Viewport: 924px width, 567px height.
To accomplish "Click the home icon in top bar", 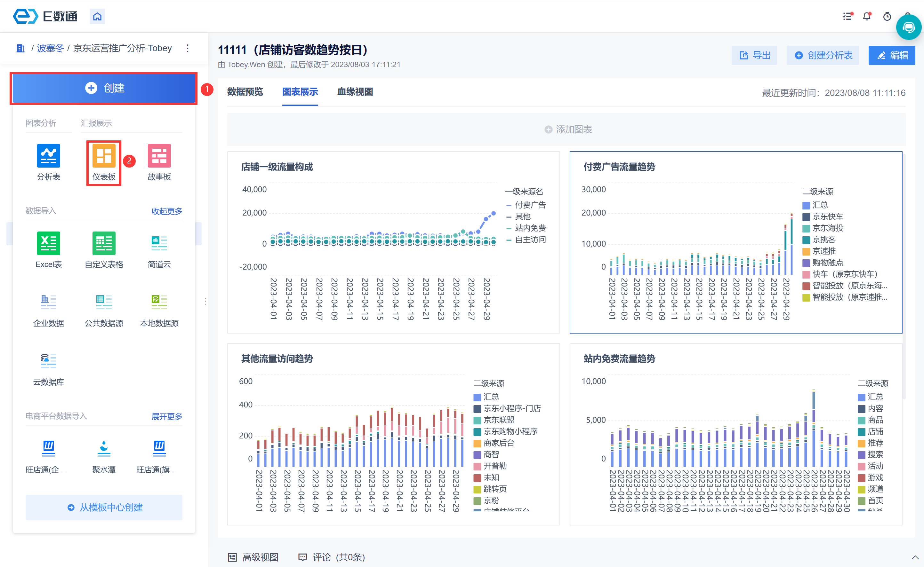I will point(97,17).
